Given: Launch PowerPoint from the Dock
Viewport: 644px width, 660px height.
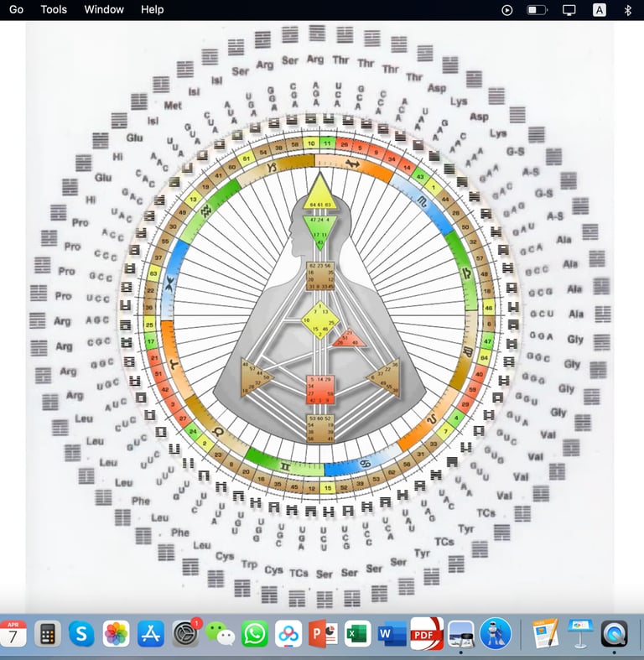Looking at the screenshot, I should tap(323, 633).
